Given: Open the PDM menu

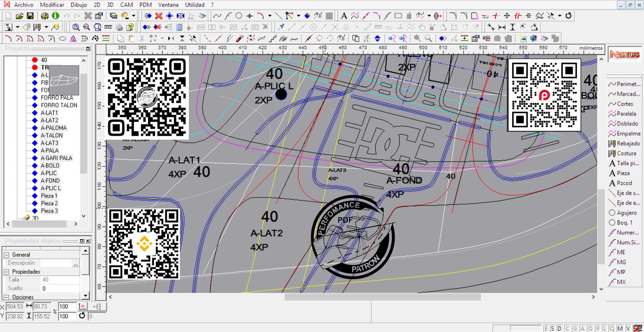Looking at the screenshot, I should click(146, 5).
